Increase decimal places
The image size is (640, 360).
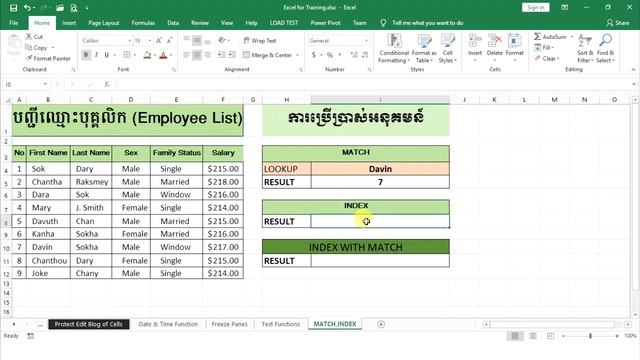(354, 55)
